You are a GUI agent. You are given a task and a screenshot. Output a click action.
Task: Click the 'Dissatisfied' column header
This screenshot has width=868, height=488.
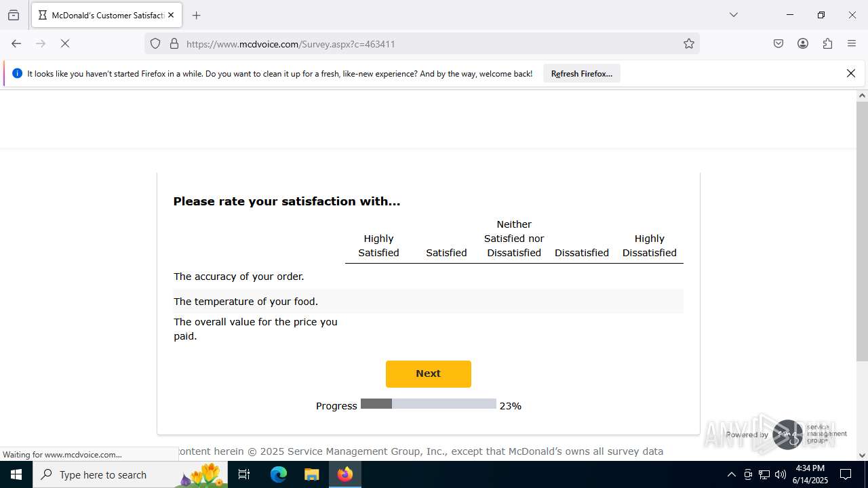tap(582, 253)
